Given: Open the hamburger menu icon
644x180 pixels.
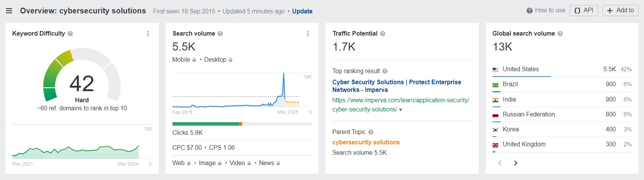Looking at the screenshot, I should coord(9,11).
